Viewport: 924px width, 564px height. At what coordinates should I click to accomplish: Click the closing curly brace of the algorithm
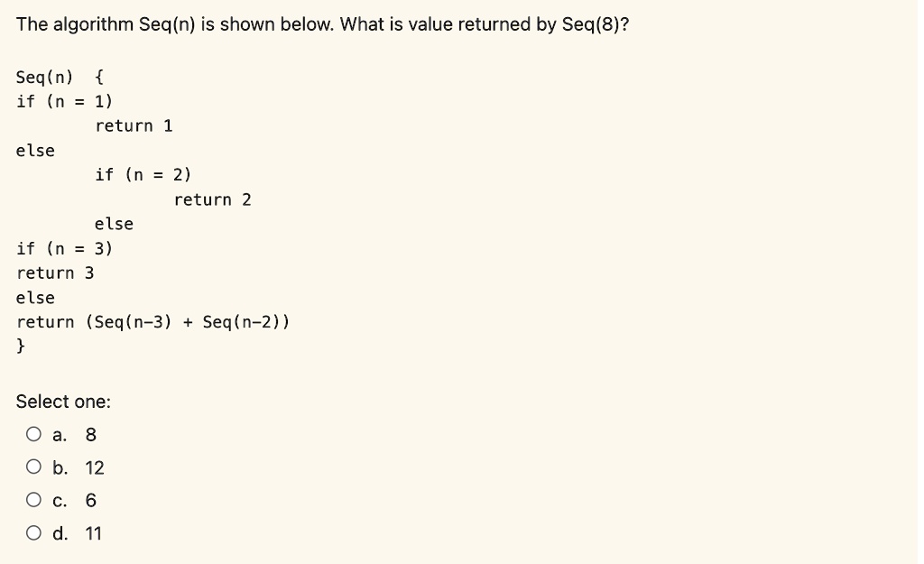click(21, 346)
